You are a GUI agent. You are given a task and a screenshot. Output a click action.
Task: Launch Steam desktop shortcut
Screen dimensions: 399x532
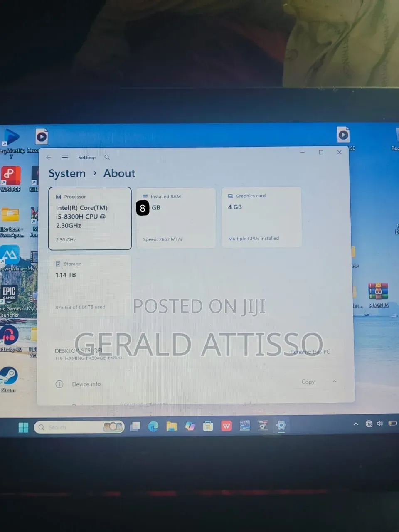point(9,379)
